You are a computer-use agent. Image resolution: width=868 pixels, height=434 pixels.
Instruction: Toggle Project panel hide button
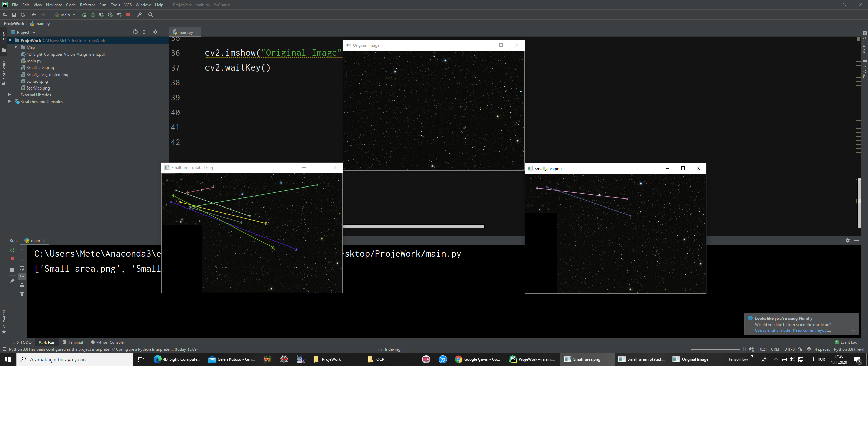pyautogui.click(x=164, y=32)
